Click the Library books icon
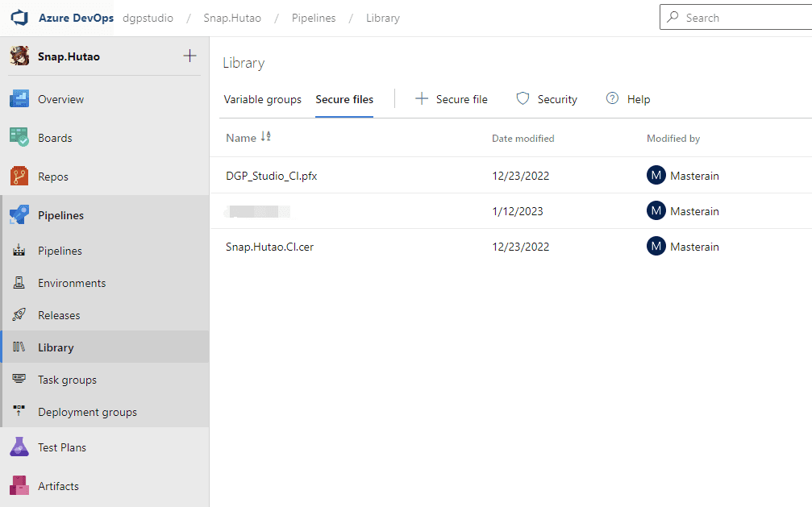This screenshot has height=507, width=812. point(19,347)
